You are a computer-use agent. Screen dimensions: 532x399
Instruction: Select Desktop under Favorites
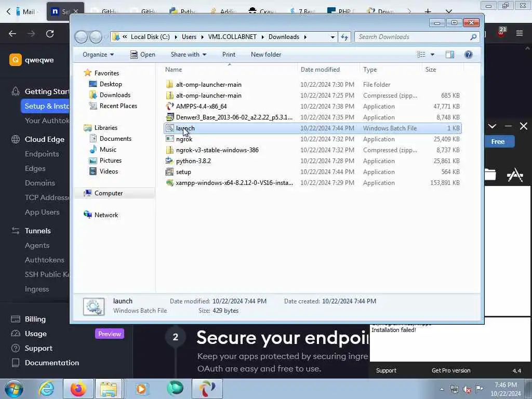(x=111, y=84)
